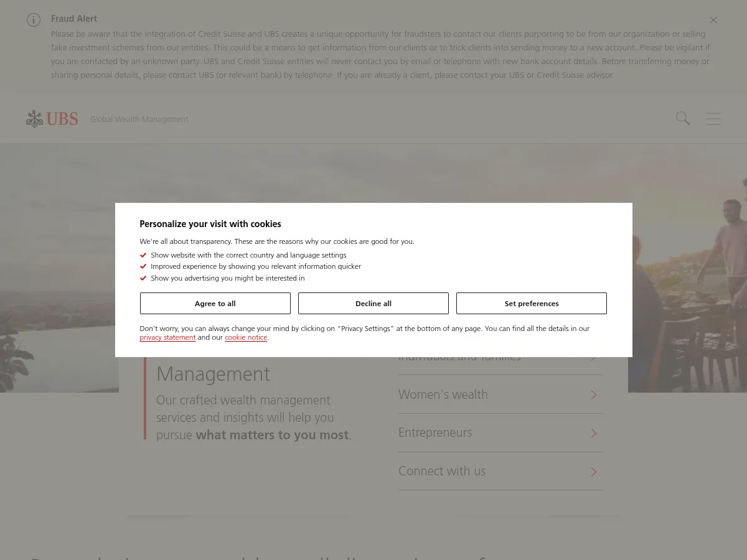Screen dimensions: 747x560
Task: Open the Fraud Alert heading
Action: 74,19
